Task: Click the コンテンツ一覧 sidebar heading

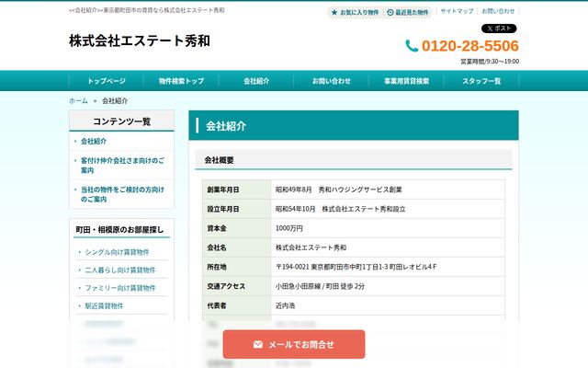Action: [121, 121]
